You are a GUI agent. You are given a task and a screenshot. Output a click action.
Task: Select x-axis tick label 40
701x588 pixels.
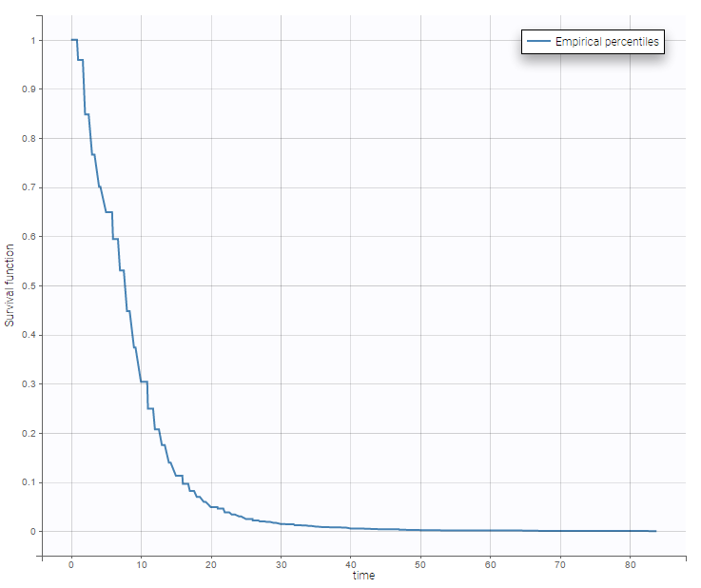click(350, 565)
